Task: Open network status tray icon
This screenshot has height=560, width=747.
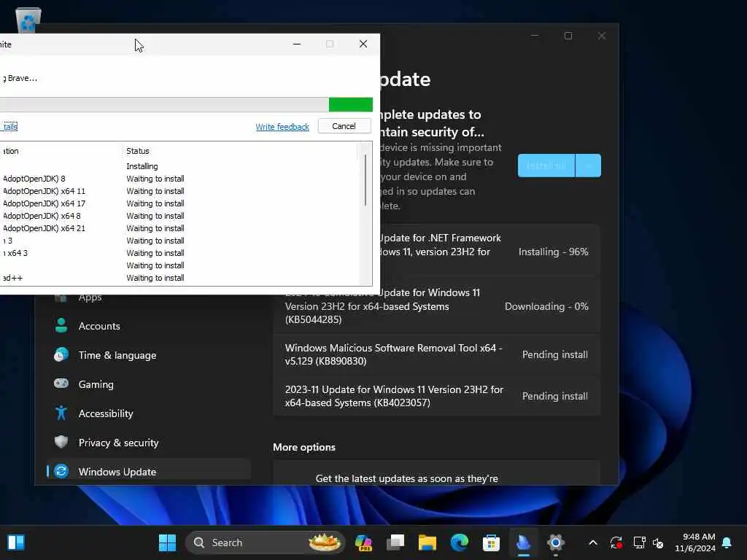Action: pyautogui.click(x=639, y=542)
